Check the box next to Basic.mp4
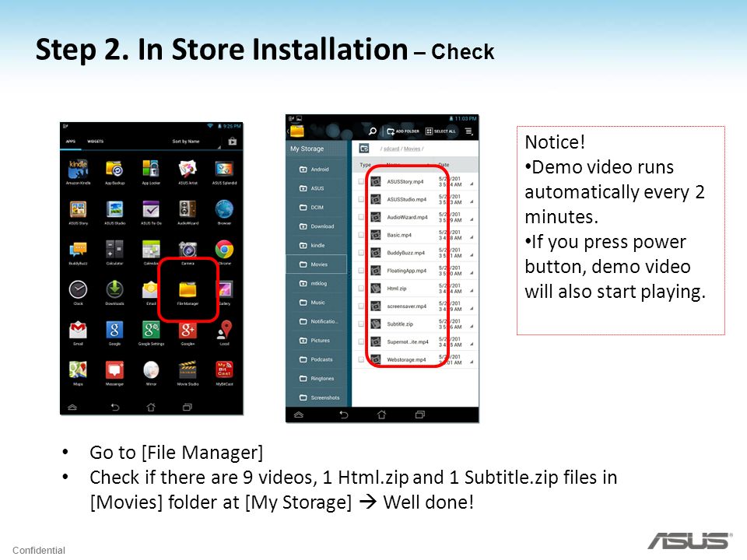 click(x=361, y=235)
